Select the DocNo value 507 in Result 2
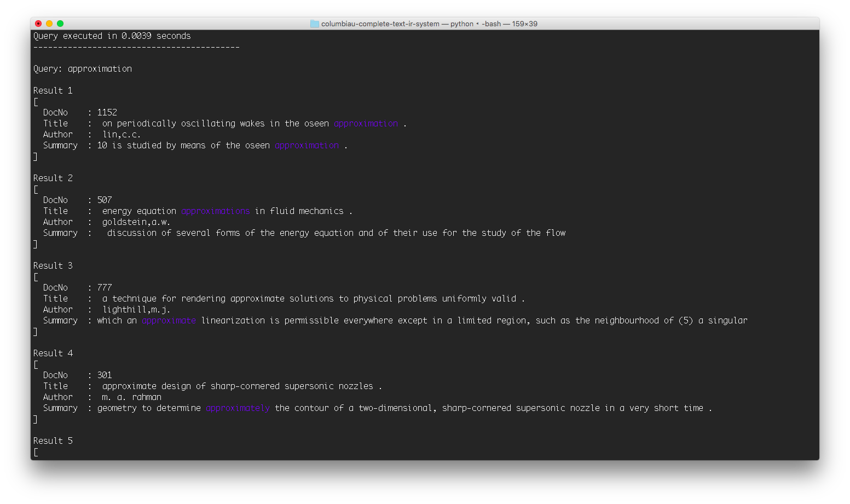The height and width of the screenshot is (504, 850). (104, 200)
